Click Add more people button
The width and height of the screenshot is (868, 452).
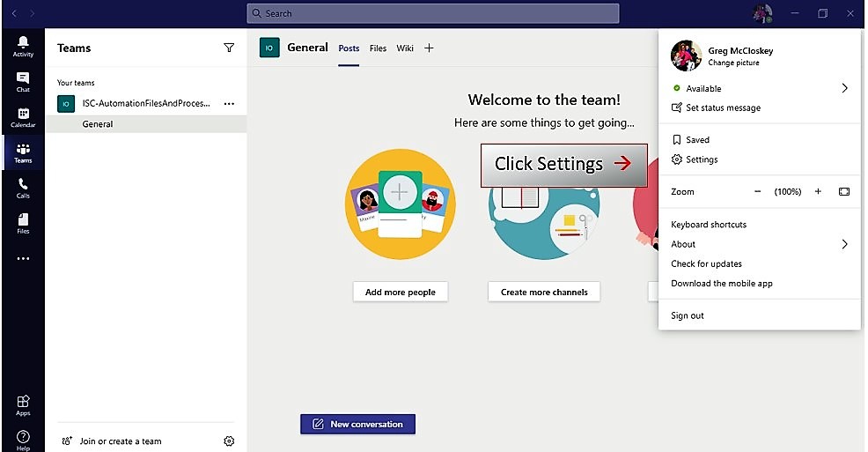click(401, 292)
